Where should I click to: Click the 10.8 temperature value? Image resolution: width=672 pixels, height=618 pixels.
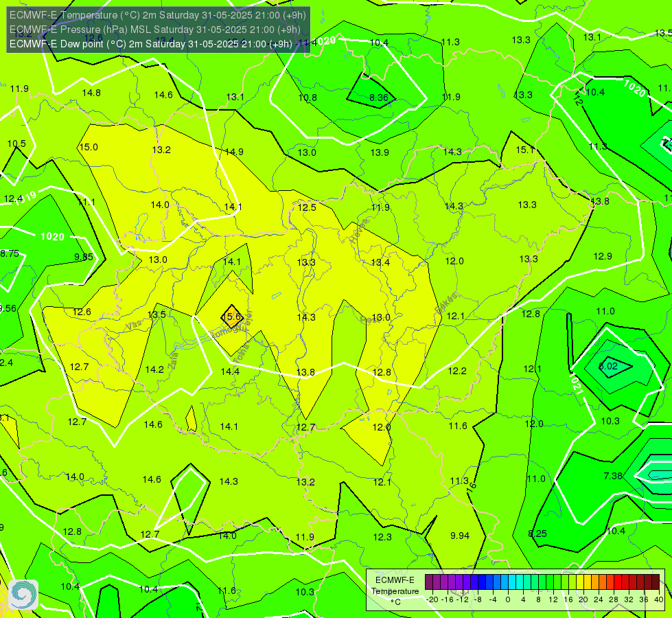tap(308, 98)
